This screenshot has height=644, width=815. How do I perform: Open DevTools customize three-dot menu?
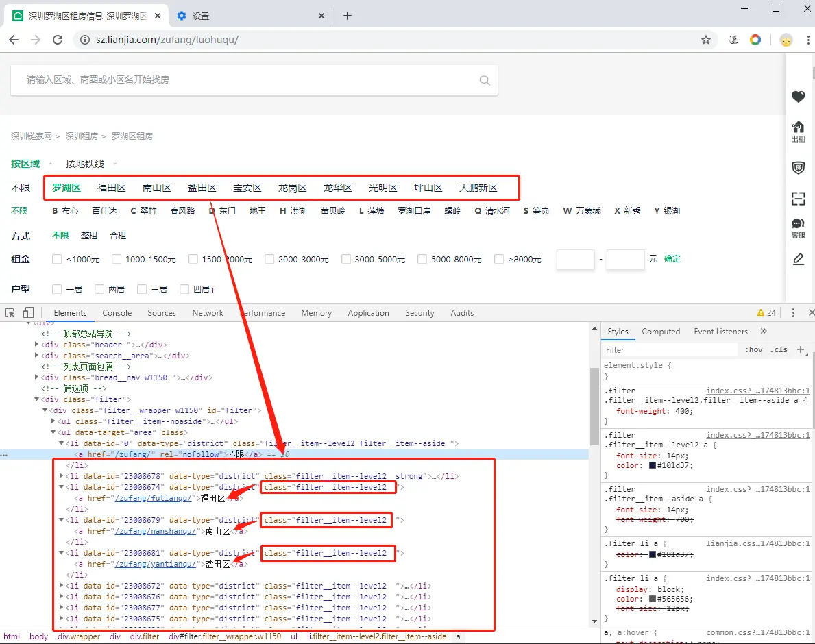click(793, 312)
